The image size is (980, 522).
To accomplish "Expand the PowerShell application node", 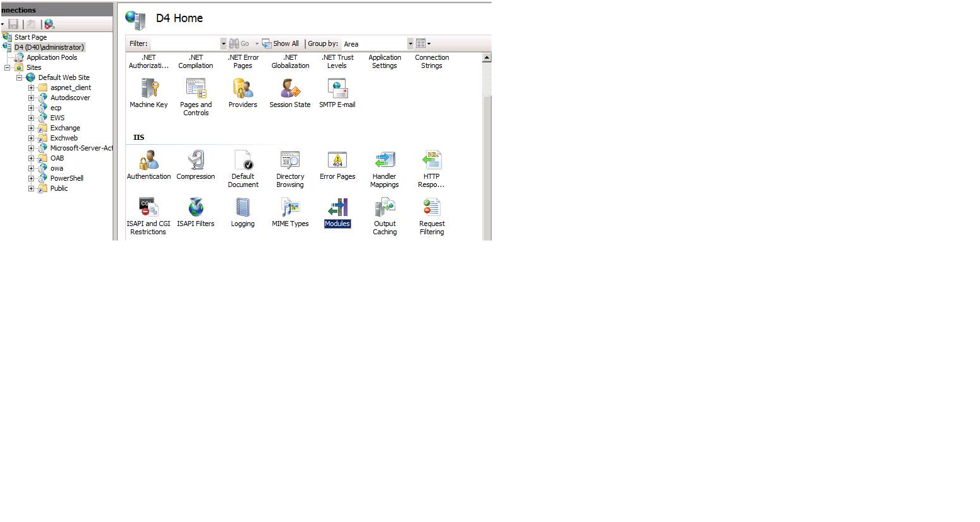I will tap(31, 178).
